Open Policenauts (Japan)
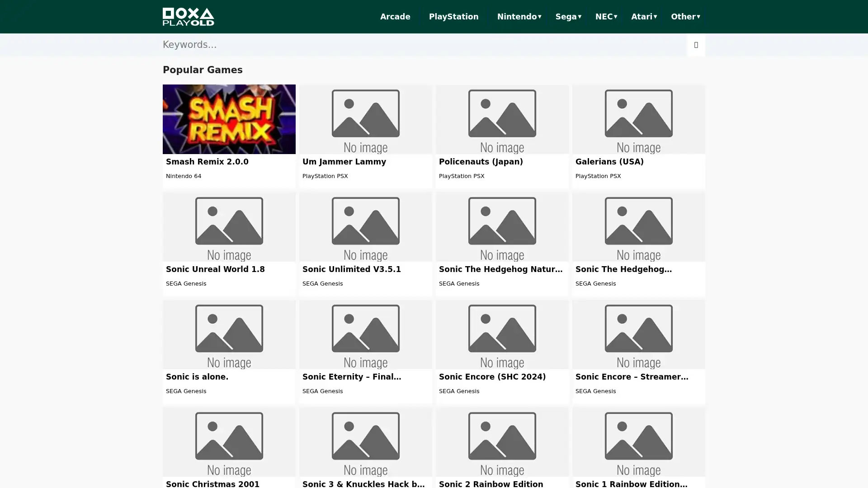Screen dimensions: 868x488 (481, 161)
